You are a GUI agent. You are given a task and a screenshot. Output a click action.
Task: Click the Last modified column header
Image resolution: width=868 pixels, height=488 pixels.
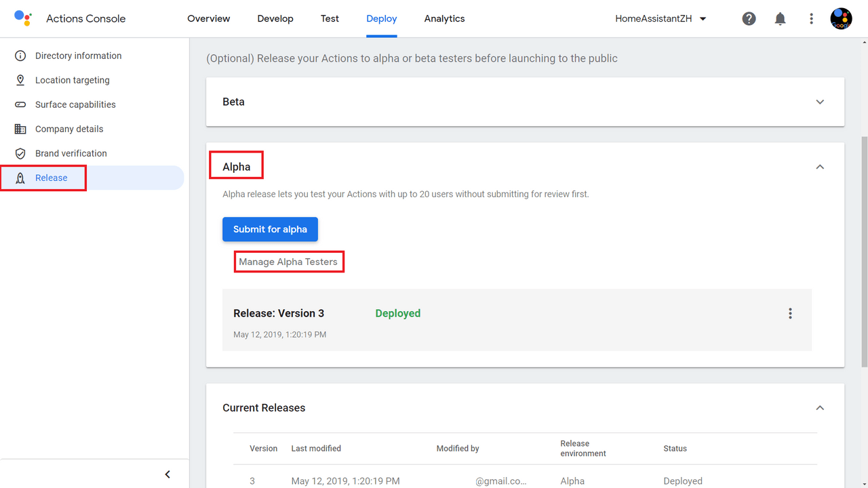click(316, 449)
